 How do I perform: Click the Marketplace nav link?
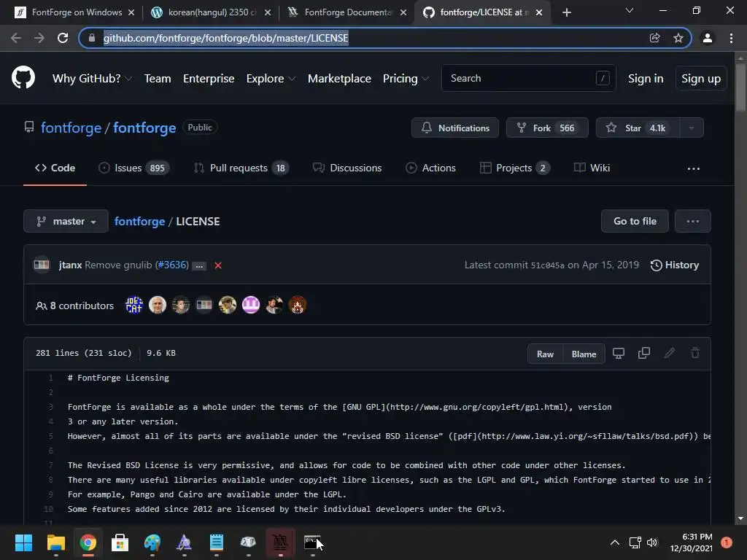[339, 79]
